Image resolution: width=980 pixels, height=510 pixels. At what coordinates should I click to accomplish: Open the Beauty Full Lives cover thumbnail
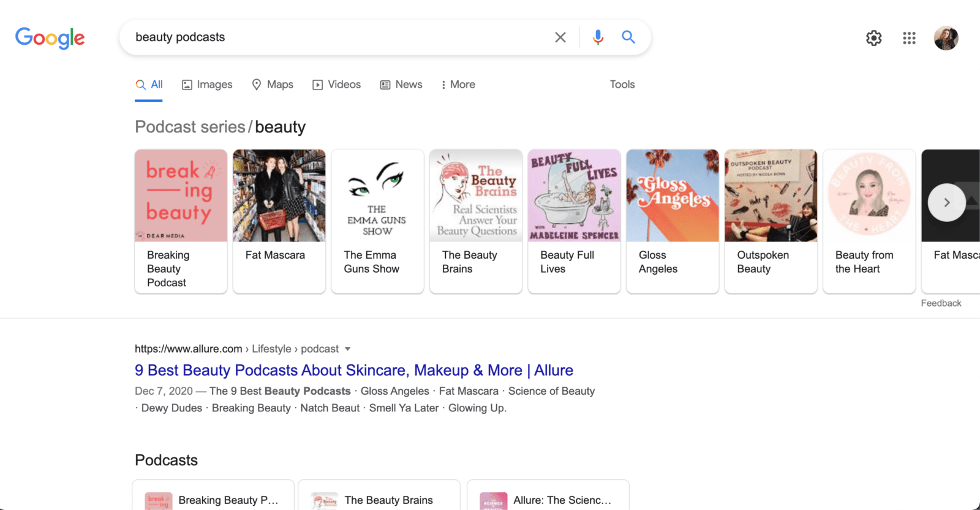point(575,196)
